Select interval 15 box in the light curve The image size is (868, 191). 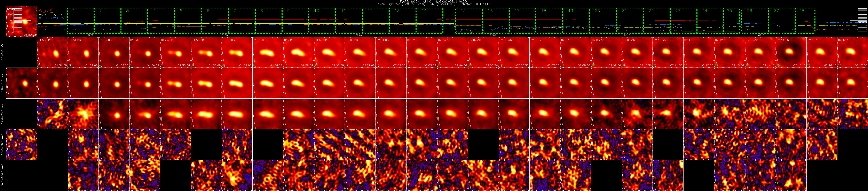pyautogui.click(x=469, y=21)
